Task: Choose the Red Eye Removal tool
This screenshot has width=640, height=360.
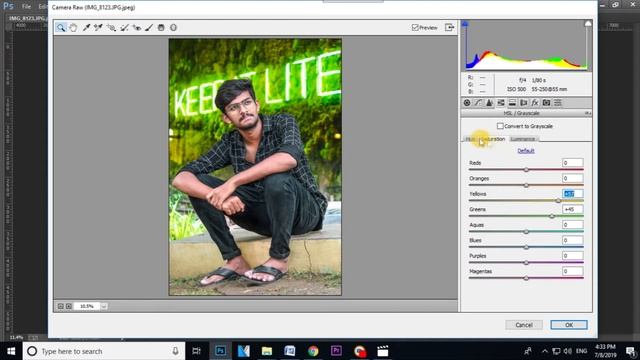Action: [x=137, y=27]
